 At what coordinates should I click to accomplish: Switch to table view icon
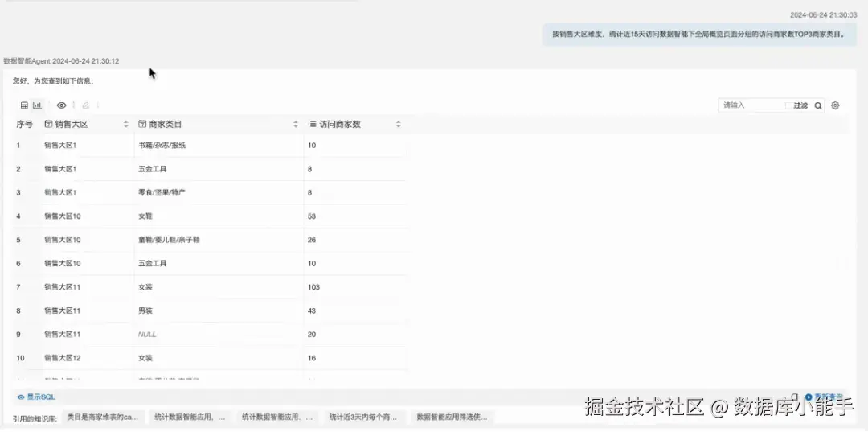pos(24,105)
